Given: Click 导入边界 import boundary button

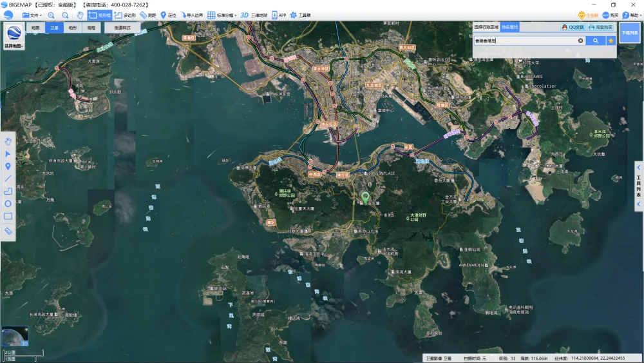Looking at the screenshot, I should coord(192,15).
